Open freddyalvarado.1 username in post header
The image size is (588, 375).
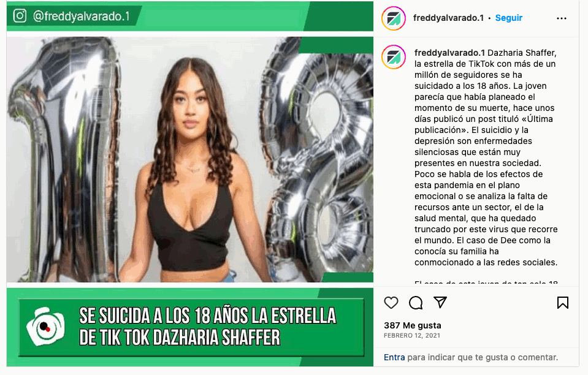coord(448,18)
